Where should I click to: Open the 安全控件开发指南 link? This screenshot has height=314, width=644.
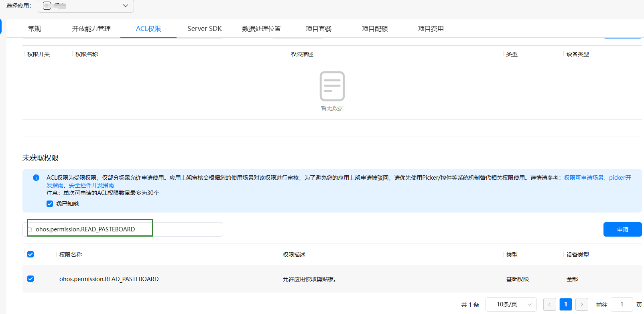pyautogui.click(x=91, y=185)
